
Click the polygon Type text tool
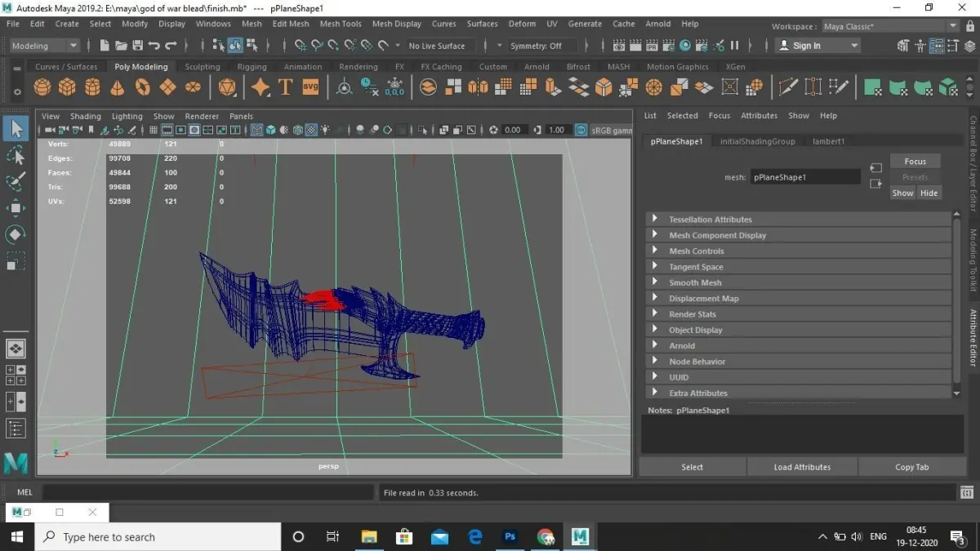click(285, 87)
